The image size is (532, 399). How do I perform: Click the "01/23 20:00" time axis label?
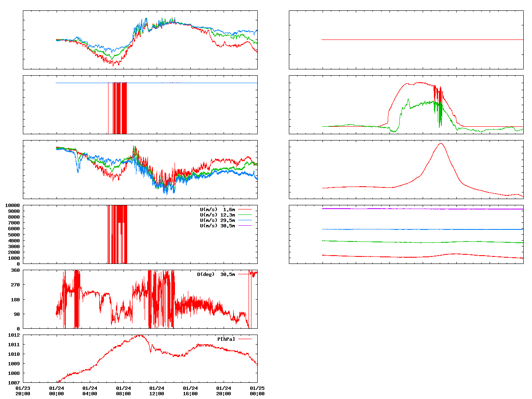[x=23, y=391]
